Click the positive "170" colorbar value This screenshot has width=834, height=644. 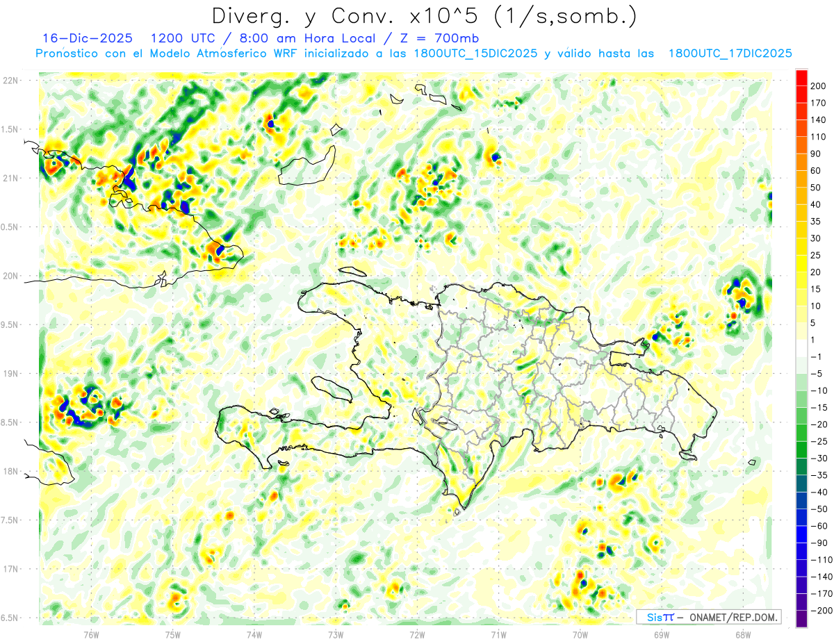point(819,103)
